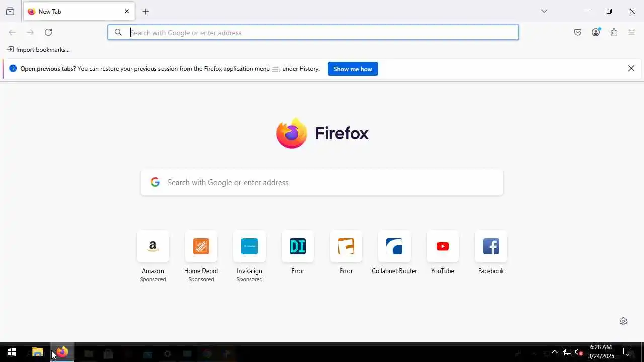This screenshot has height=362, width=644.
Task: Click the Back navigation arrow
Action: click(x=12, y=32)
